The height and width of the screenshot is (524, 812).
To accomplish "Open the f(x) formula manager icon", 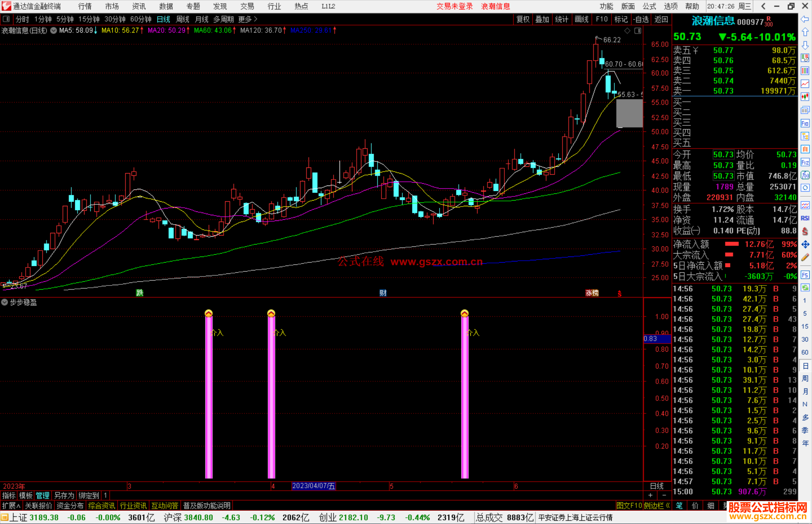I will coord(805,175).
